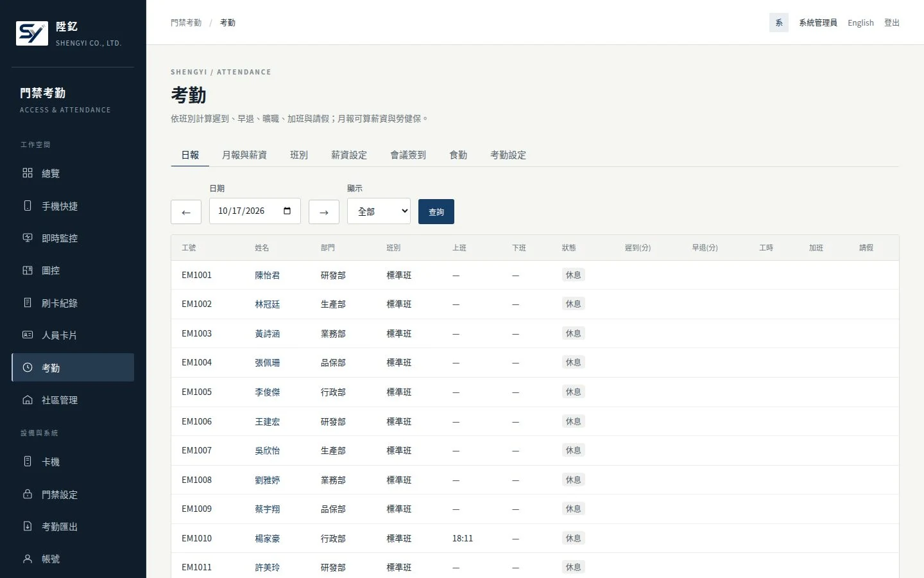Open the date picker calendar icon
The height and width of the screenshot is (578, 924).
pyautogui.click(x=287, y=211)
